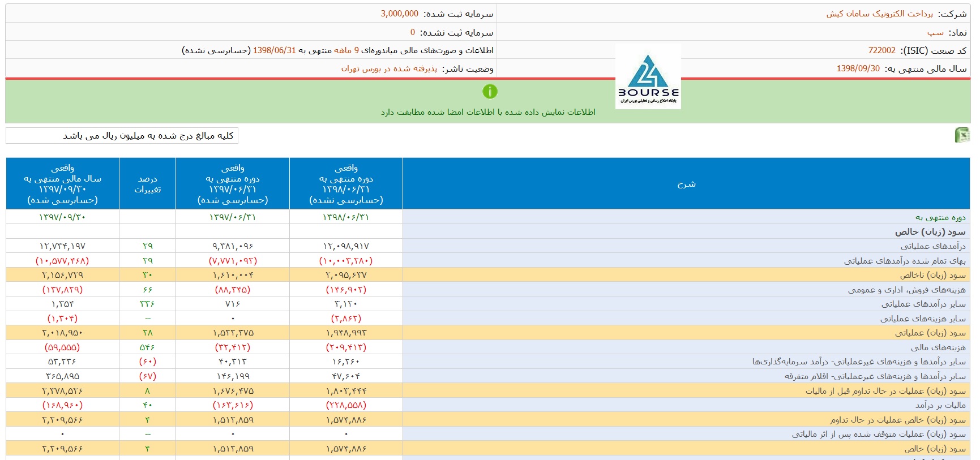The image size is (980, 460).
Task: Select the مالیات بر درآمد row label
Action: [940, 405]
